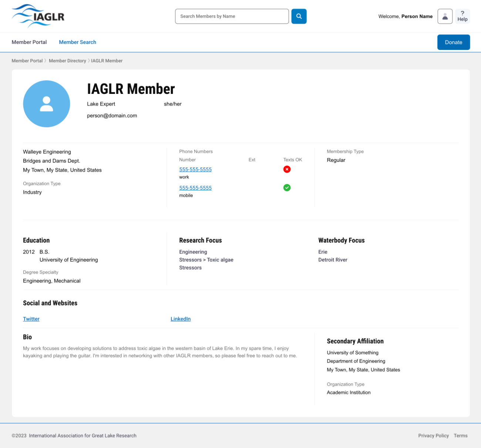Open the member's LinkedIn profile link

180,319
